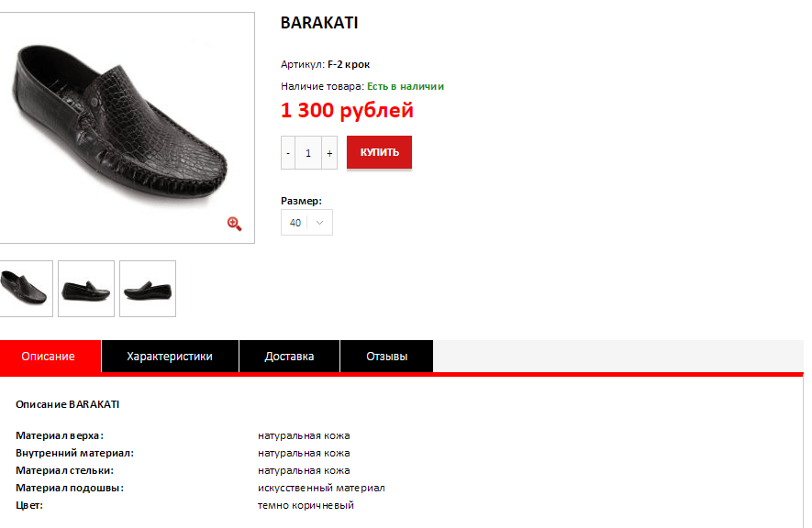Click the темно коричневый color value

point(306,505)
